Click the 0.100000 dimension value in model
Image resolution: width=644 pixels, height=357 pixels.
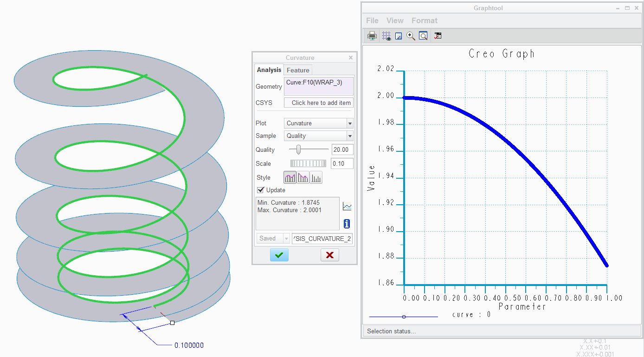pos(189,345)
